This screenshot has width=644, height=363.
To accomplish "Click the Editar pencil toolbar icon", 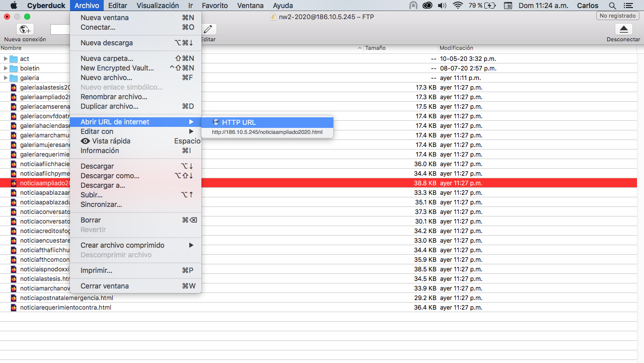I will tap(208, 29).
